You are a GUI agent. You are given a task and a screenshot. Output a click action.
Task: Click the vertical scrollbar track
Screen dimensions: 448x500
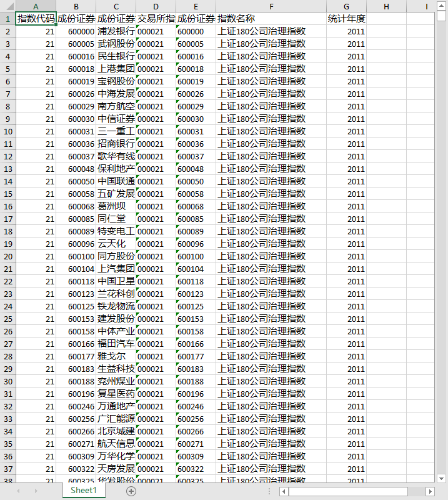[441, 247]
